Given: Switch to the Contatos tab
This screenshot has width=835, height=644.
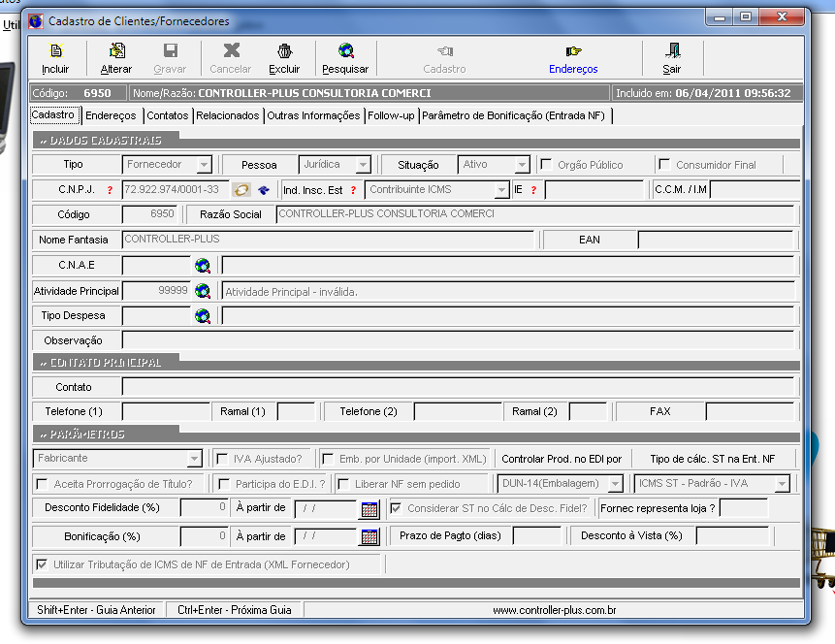Looking at the screenshot, I should click(167, 115).
